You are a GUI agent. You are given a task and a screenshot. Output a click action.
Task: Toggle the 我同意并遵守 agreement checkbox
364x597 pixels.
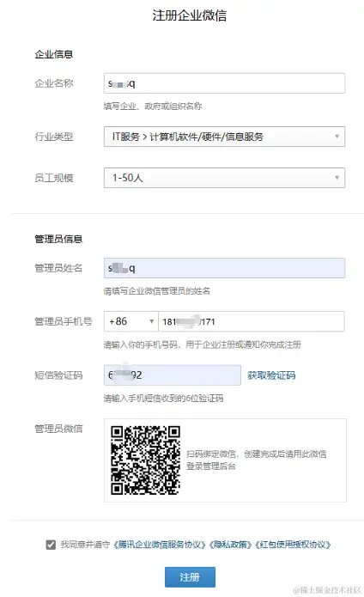pos(51,545)
